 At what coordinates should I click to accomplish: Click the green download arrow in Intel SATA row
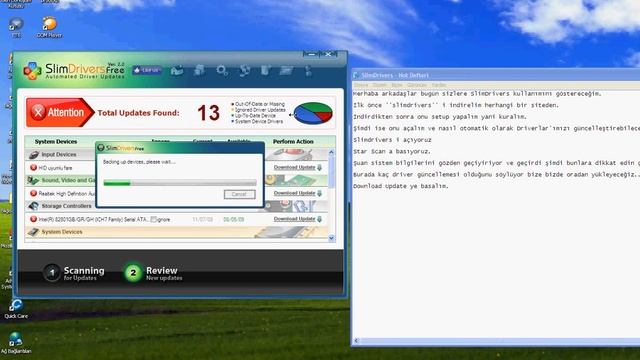pos(319,219)
